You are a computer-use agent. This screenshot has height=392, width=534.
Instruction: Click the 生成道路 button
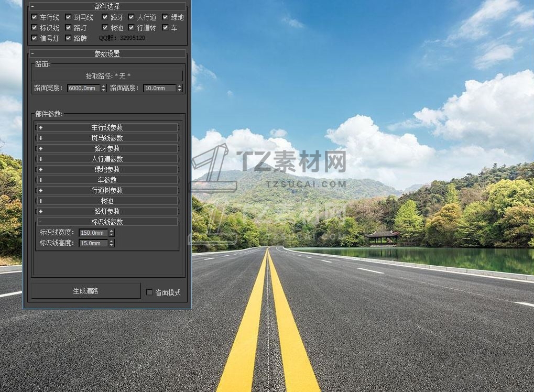click(86, 291)
